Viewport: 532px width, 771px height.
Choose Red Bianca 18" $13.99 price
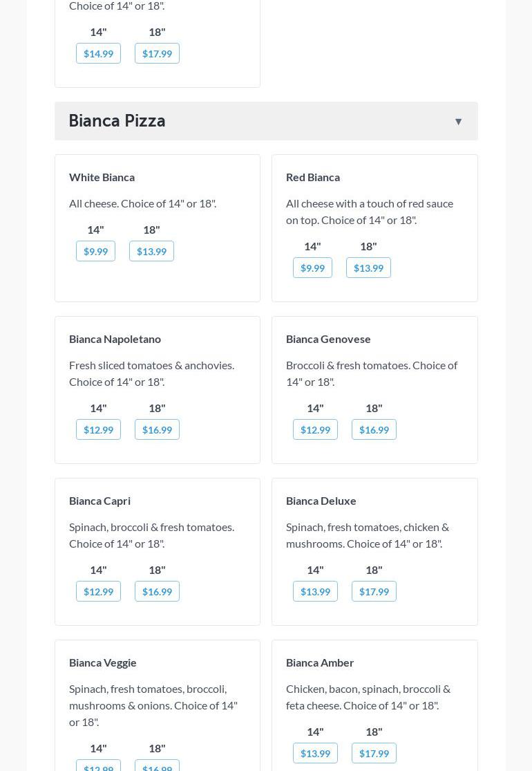(x=368, y=268)
